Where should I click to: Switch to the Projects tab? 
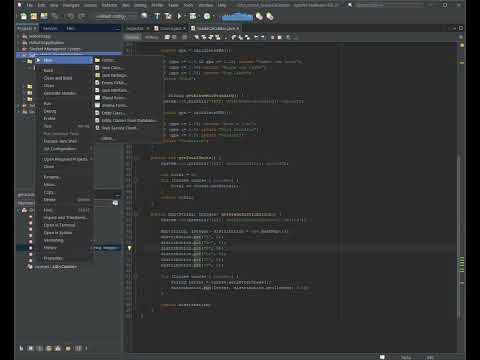point(27,29)
